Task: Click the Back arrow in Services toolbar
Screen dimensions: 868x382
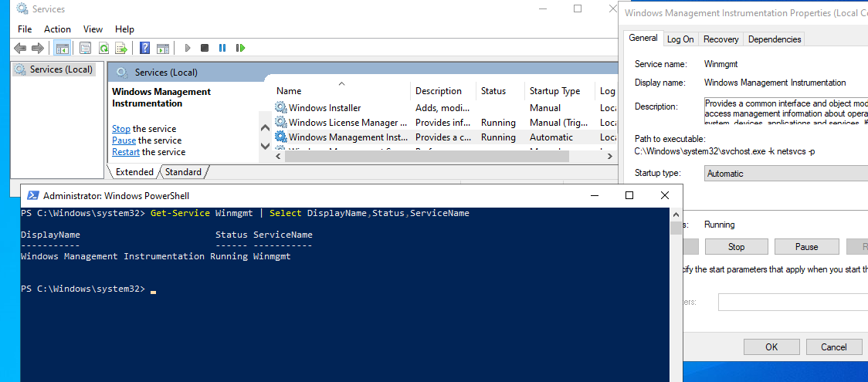Action: [x=20, y=48]
